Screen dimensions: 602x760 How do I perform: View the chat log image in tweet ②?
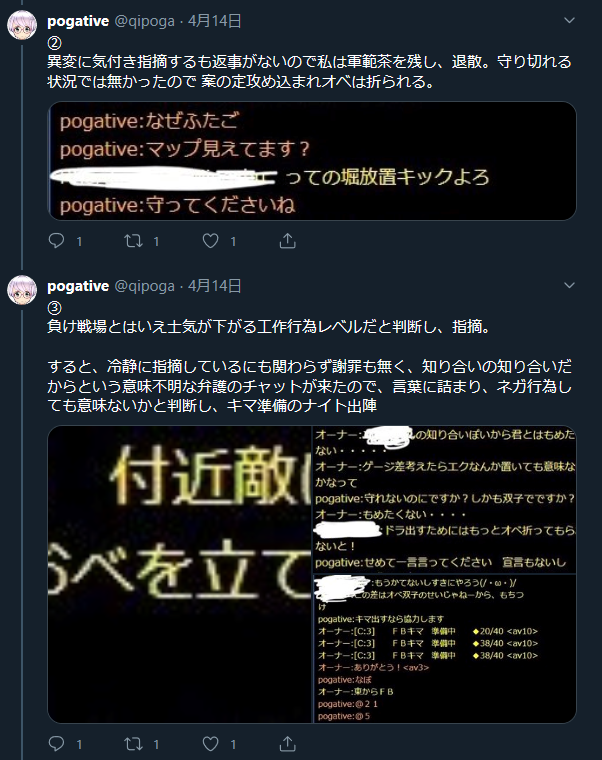[x=312, y=161]
